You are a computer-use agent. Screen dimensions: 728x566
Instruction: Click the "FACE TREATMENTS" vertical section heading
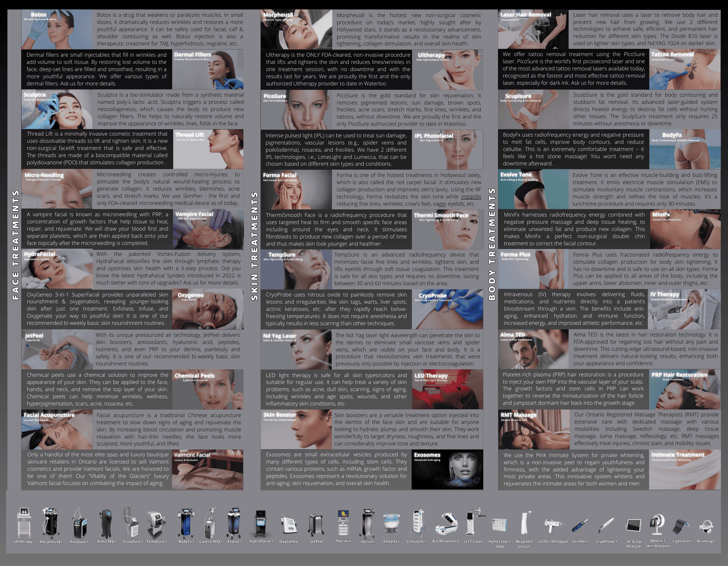tap(15, 245)
